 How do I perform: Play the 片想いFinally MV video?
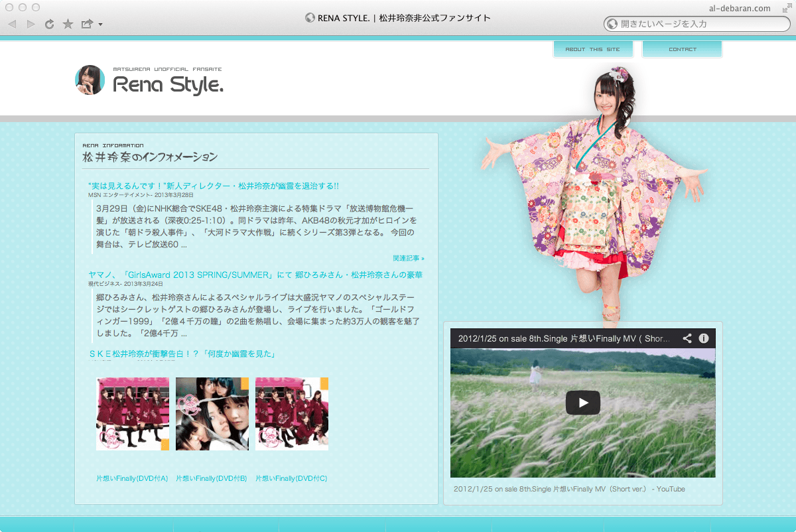click(x=582, y=403)
